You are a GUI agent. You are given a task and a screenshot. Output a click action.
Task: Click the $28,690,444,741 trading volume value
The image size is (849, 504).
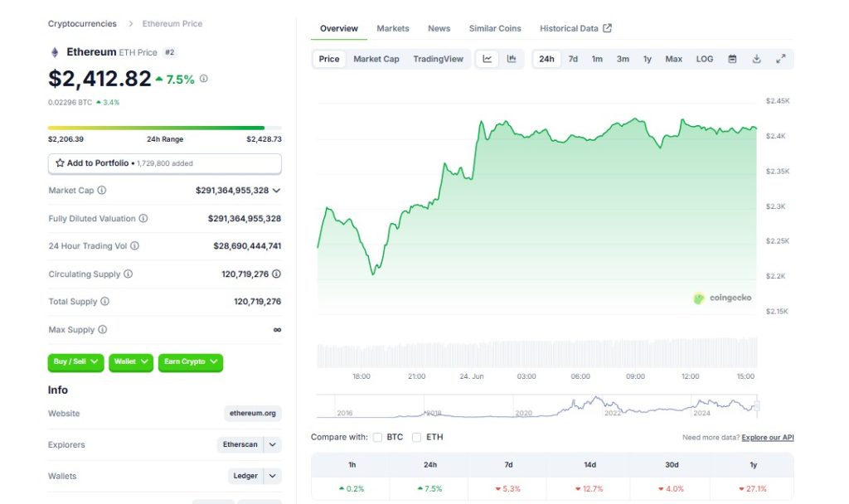pos(247,245)
